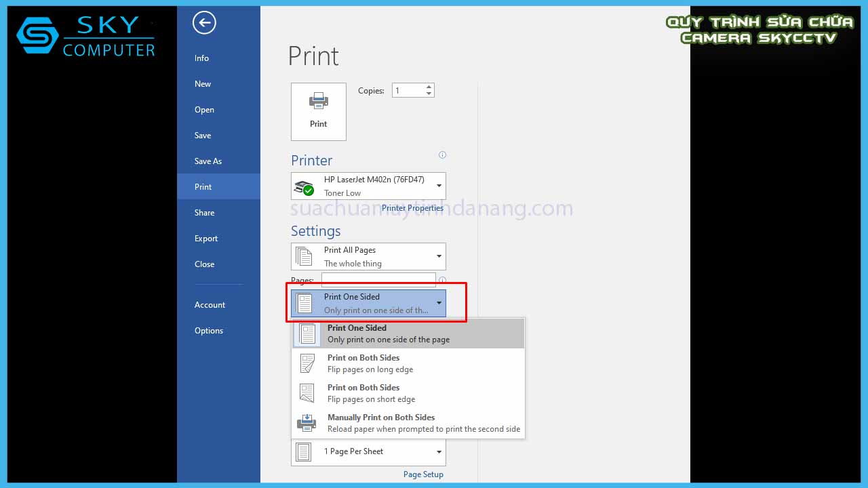Go to the Save As tab
The height and width of the screenshot is (488, 868).
click(208, 161)
